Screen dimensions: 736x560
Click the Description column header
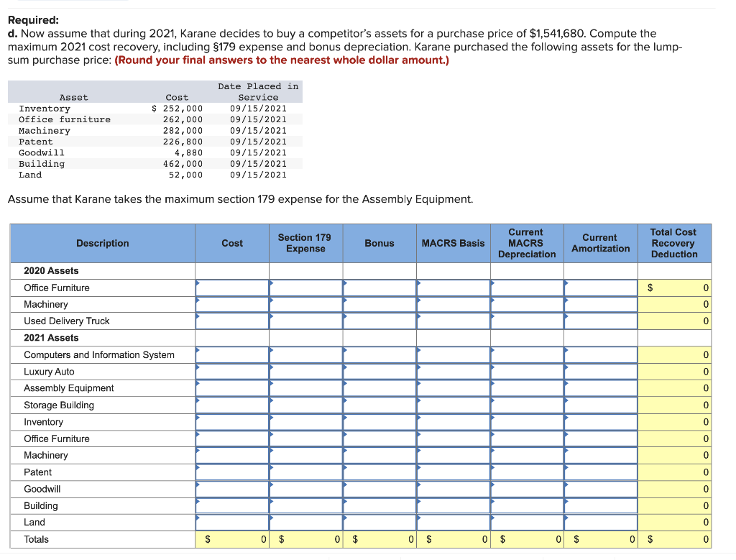click(102, 243)
